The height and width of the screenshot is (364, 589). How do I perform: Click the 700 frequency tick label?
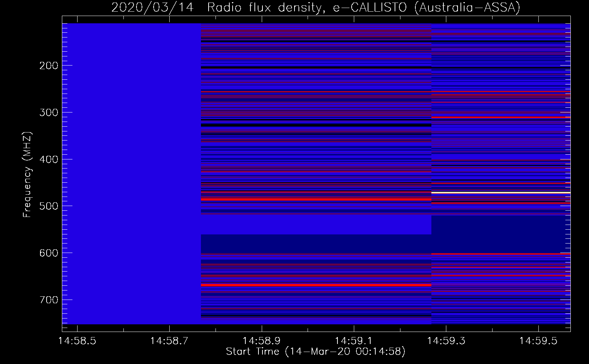48,300
